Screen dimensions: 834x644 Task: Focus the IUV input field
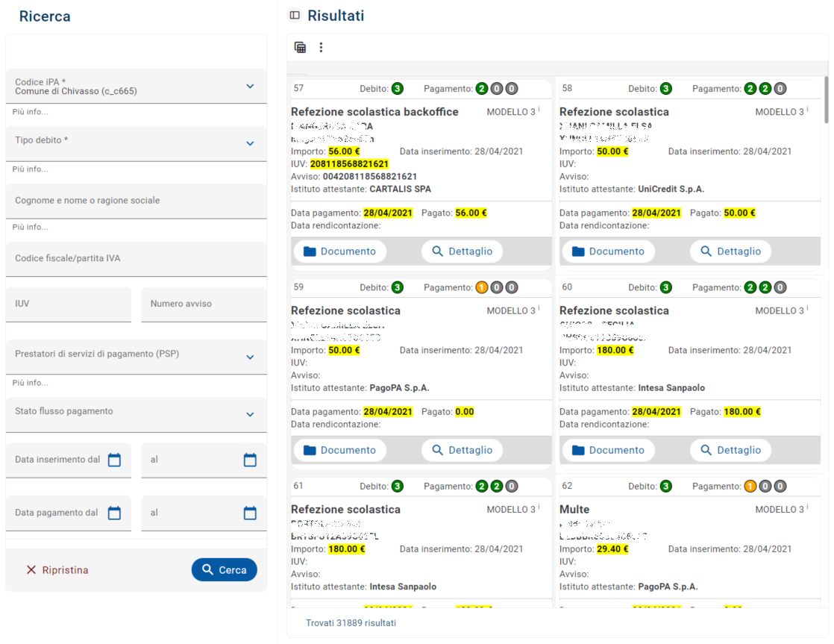point(69,304)
